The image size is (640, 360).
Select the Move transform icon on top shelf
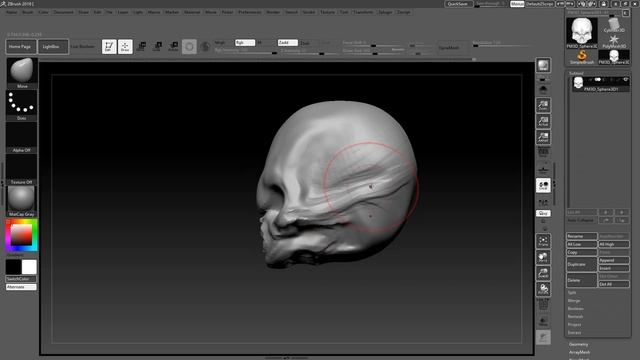142,47
